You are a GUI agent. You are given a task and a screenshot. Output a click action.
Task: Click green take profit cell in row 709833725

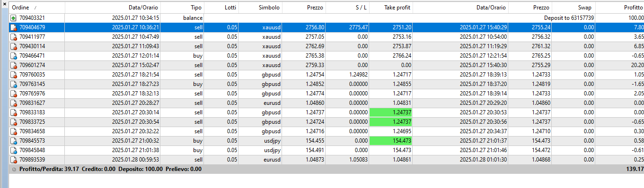391,122
